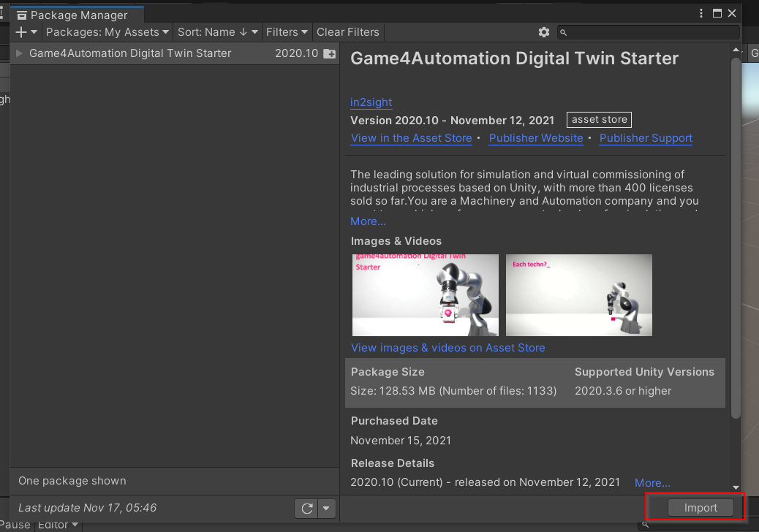This screenshot has height=532, width=759.
Task: Click the November 15, 2021 purchased date
Action: point(401,441)
